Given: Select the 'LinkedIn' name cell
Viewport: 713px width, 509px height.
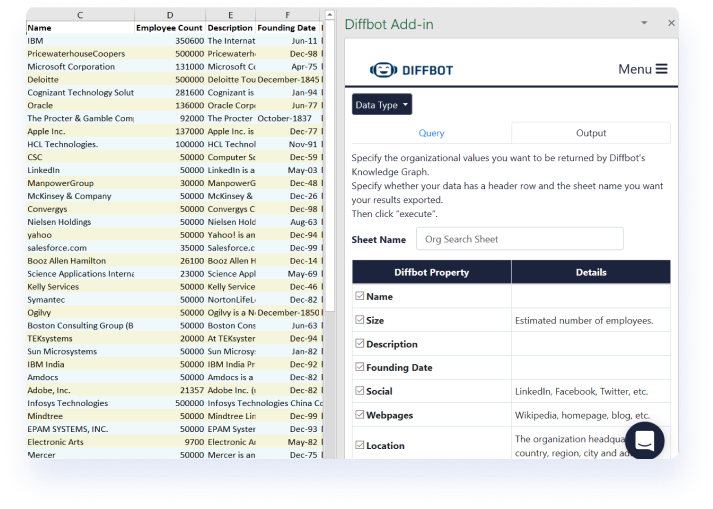Looking at the screenshot, I should click(80, 170).
